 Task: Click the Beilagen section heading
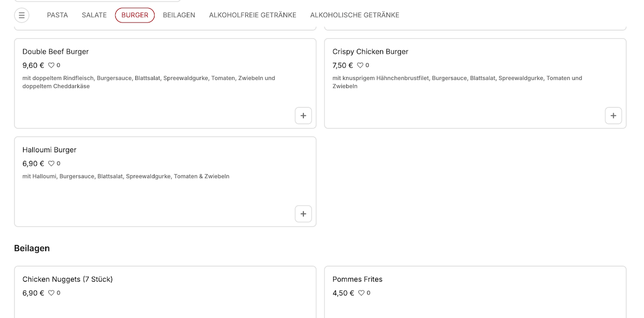point(32,248)
